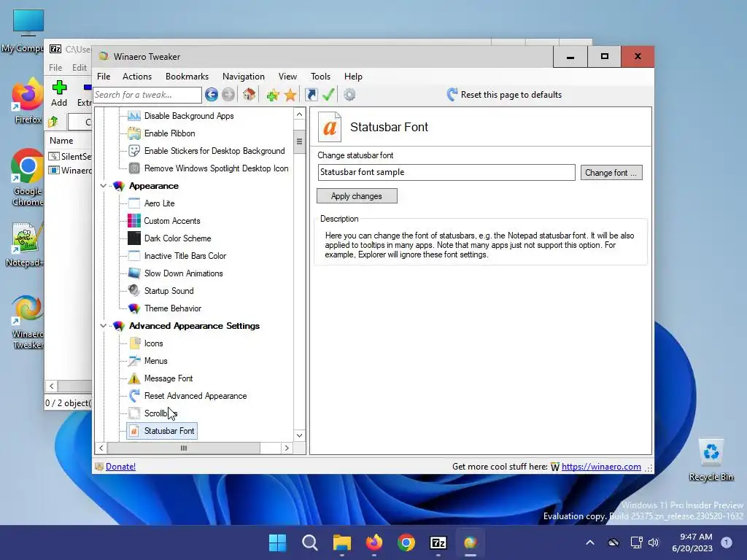Click the search for a tweak field

pos(147,95)
